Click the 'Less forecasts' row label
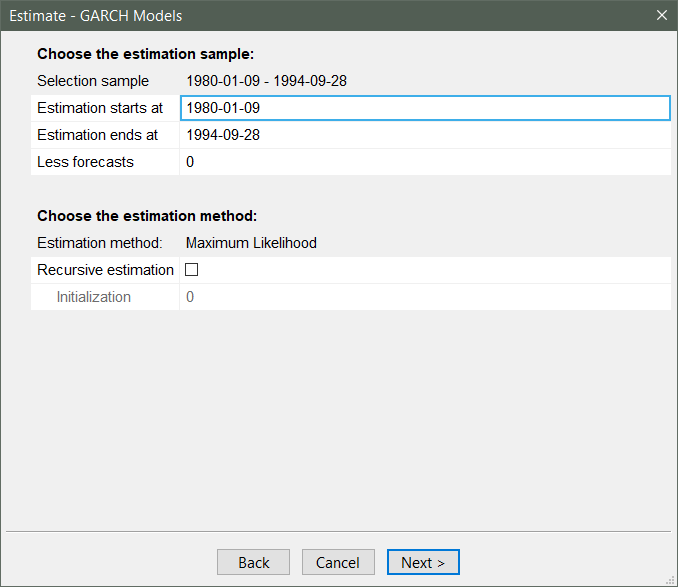The image size is (678, 587). (x=85, y=162)
